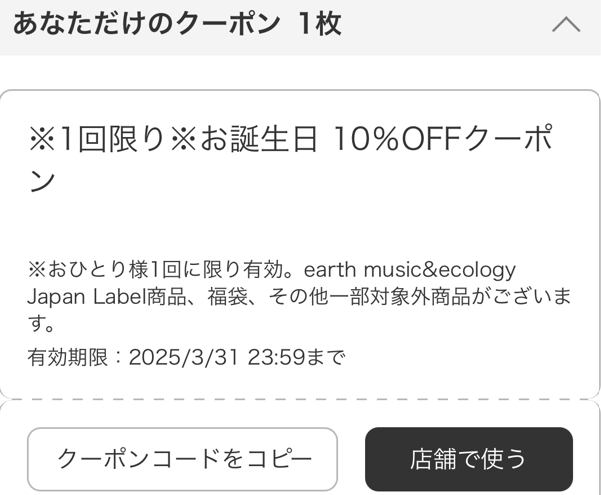Click the 2025/3/31 expiry date
The width and height of the screenshot is (601, 495).
[x=185, y=356]
